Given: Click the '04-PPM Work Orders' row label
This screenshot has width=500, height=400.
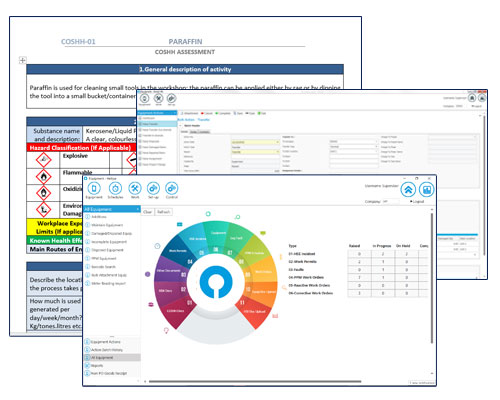Looking at the screenshot, I should [x=306, y=277].
